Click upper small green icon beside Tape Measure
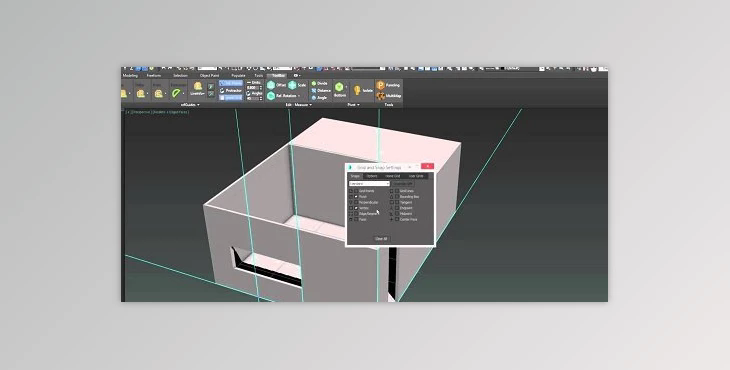730x370 pixels. (211, 87)
